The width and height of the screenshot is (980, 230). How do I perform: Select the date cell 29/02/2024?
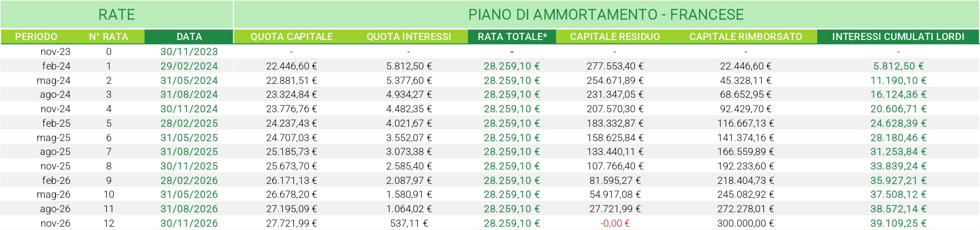(189, 66)
